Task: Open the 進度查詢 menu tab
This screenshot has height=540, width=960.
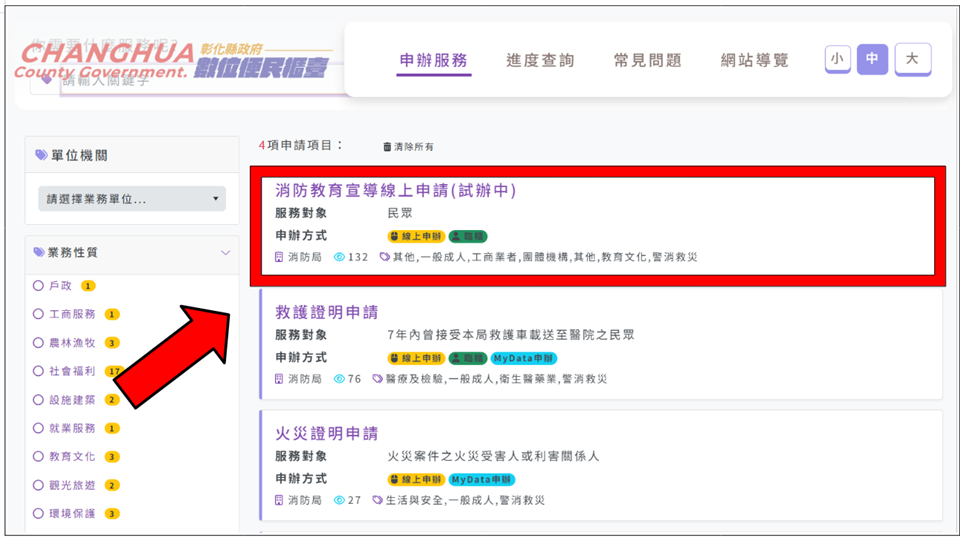Action: click(x=540, y=60)
